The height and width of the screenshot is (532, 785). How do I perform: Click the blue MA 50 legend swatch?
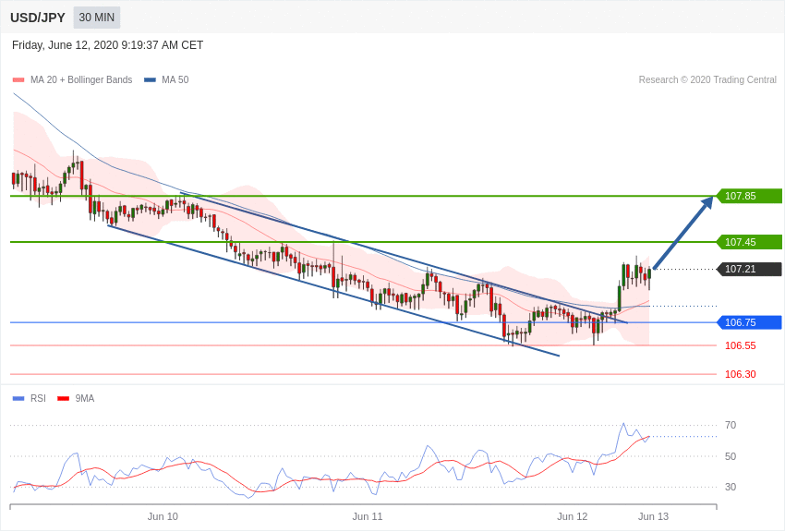pos(150,80)
